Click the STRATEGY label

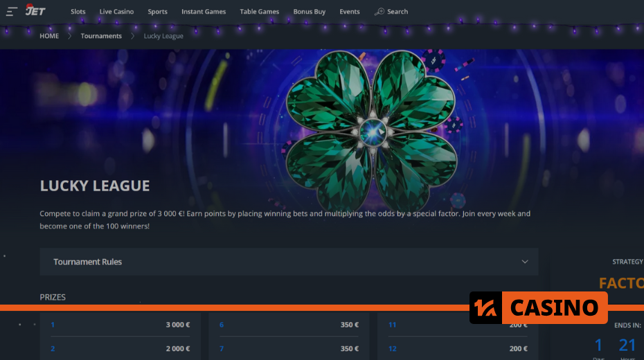628,262
